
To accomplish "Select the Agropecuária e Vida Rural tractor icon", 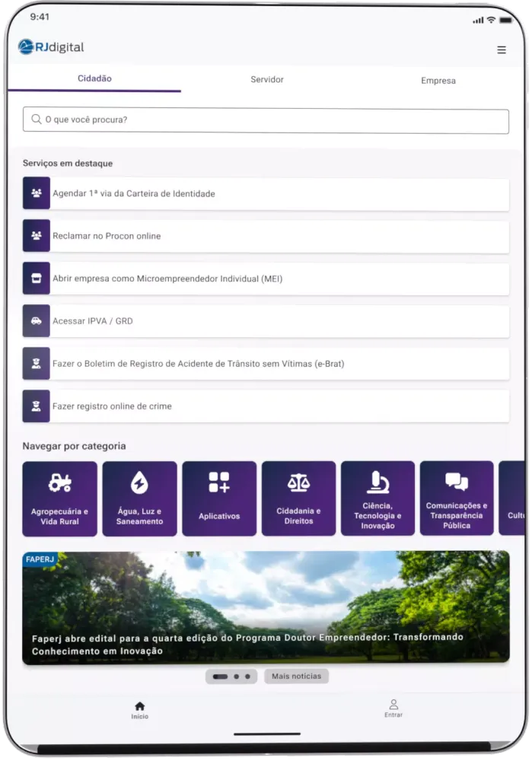I will coord(60,482).
